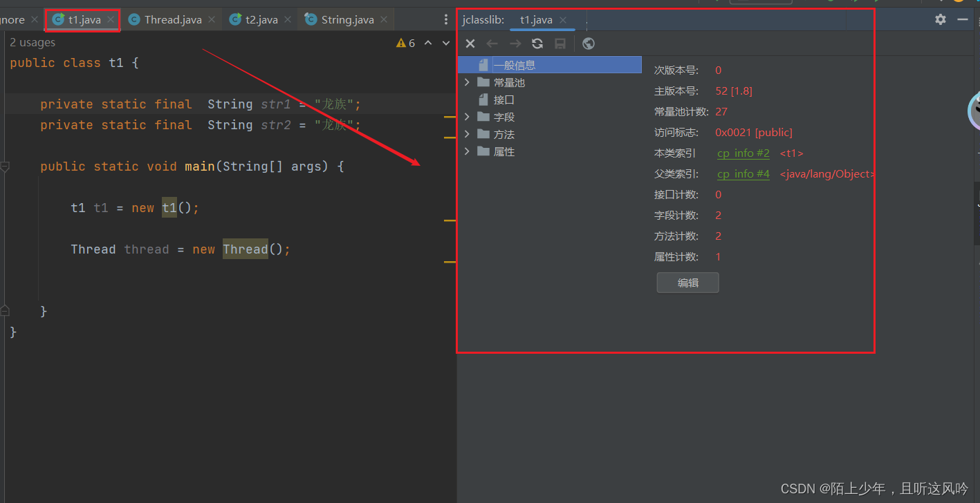Click the main method name
The height and width of the screenshot is (503, 980).
200,167
